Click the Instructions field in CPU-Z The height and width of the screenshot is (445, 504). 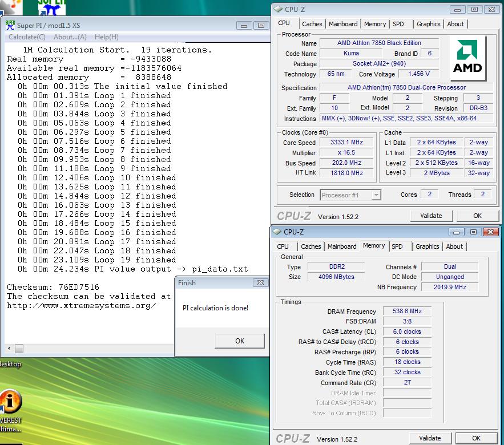406,118
